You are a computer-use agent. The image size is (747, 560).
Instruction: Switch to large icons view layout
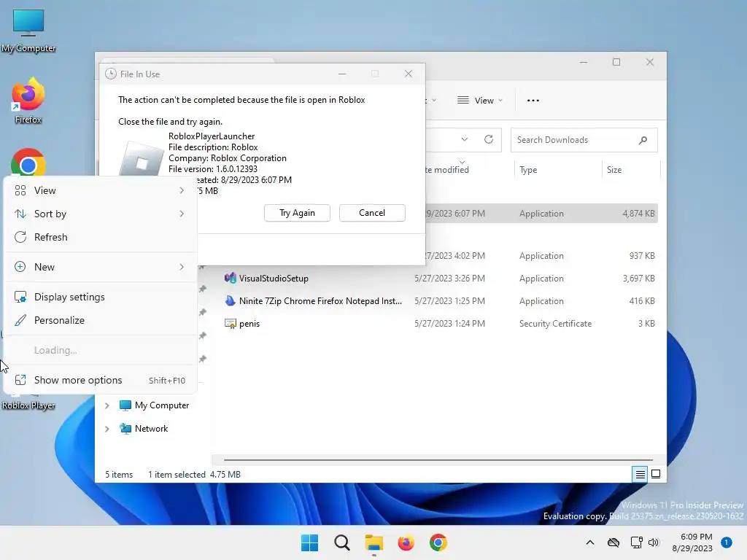click(x=656, y=474)
